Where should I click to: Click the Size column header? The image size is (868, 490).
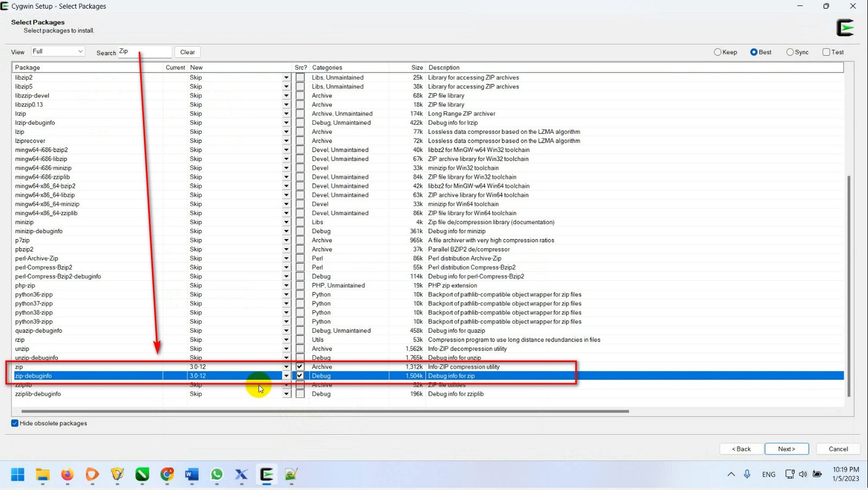pos(407,68)
